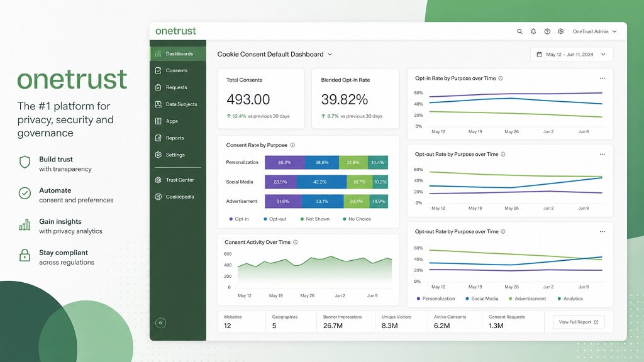
Task: Click the 8.7% vs previous 30 days text
Action: coord(352,116)
